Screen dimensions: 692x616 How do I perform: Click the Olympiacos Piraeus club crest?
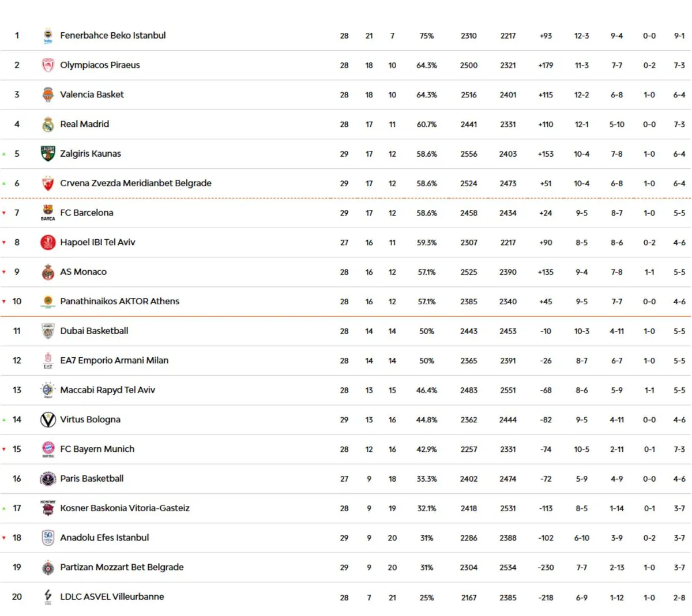pos(48,65)
